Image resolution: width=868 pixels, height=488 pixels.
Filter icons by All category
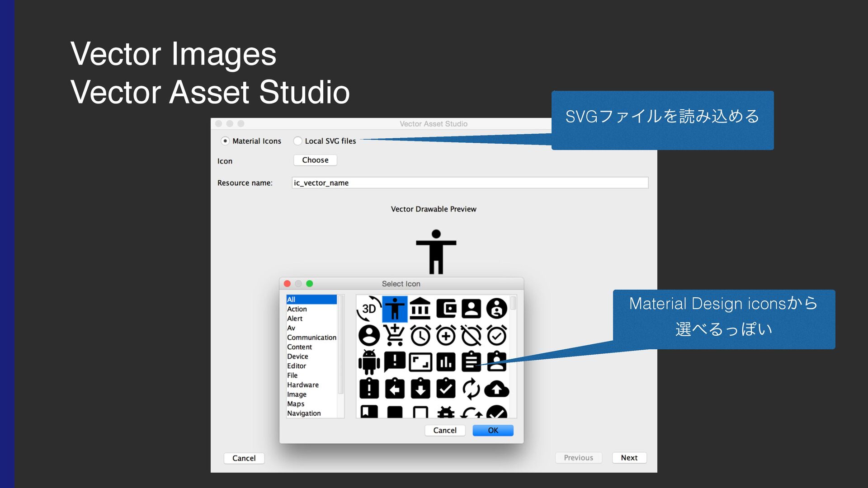pyautogui.click(x=311, y=300)
